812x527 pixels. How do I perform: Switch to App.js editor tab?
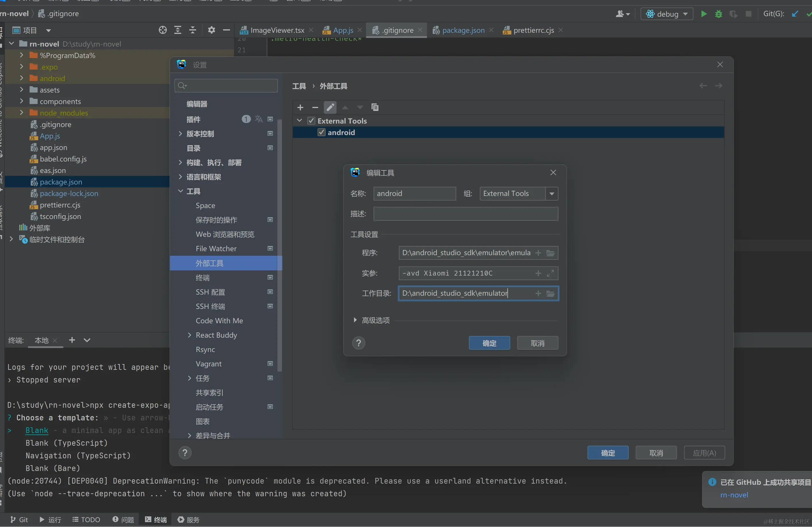pos(343,30)
